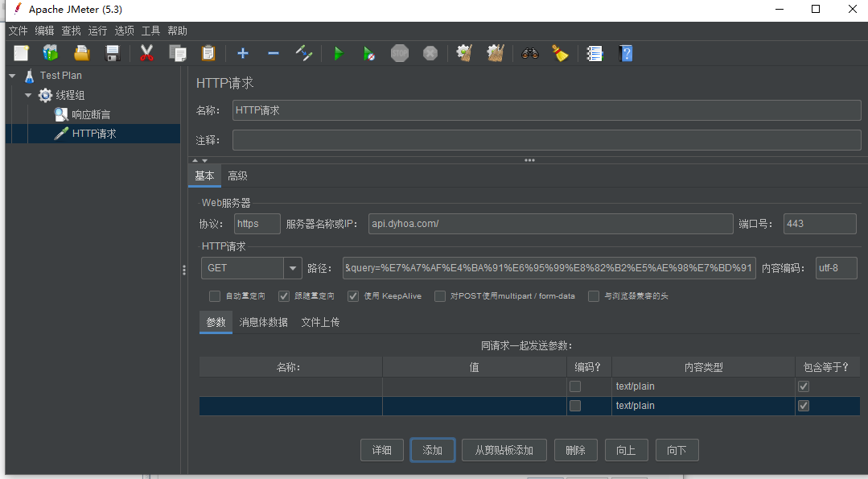Click the 名称 input field
Image resolution: width=868 pixels, height=479 pixels.
(x=546, y=110)
